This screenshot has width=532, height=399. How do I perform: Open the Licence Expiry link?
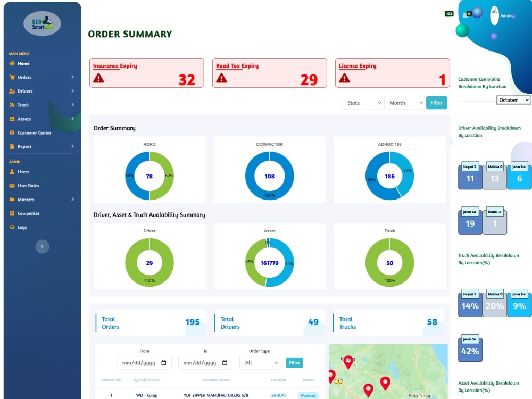pyautogui.click(x=358, y=66)
